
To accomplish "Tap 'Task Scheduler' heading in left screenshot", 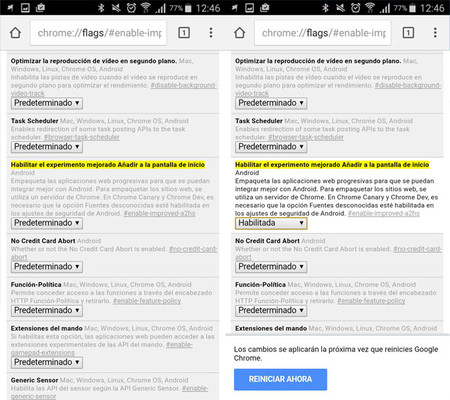I will tap(34, 121).
